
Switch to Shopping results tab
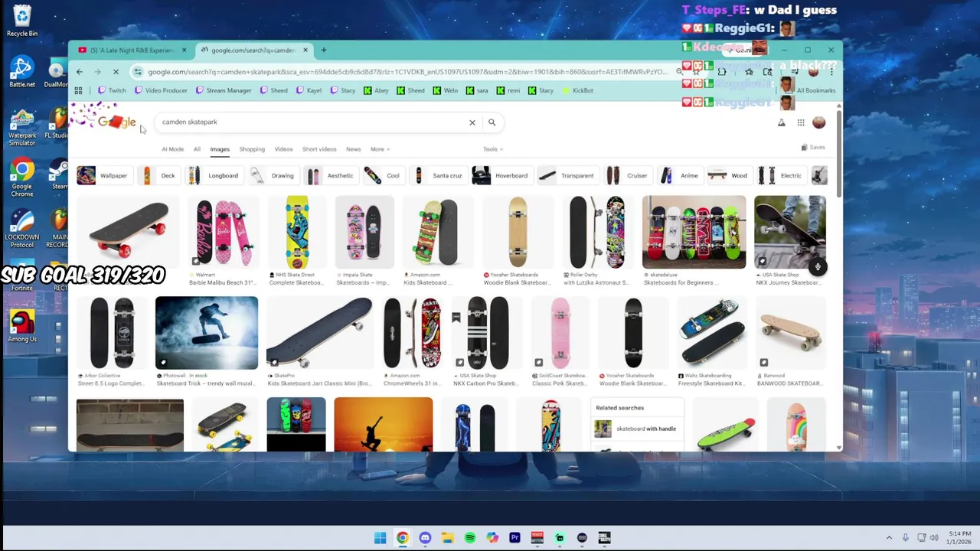coord(252,149)
